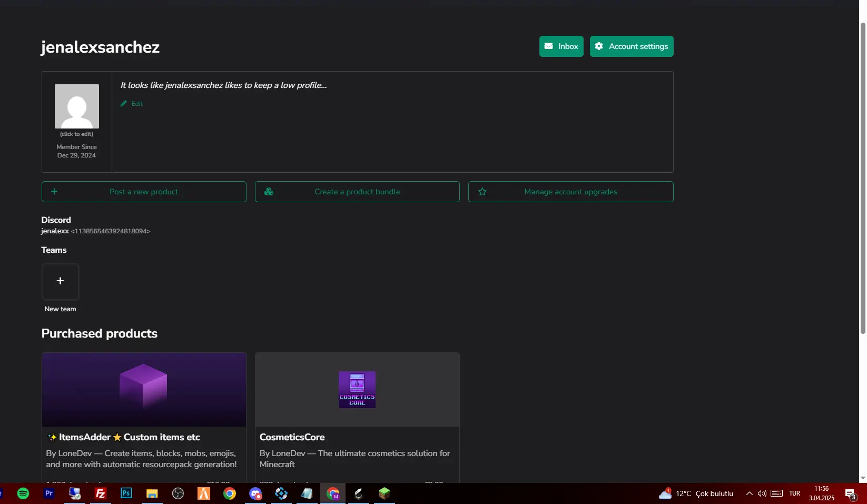Open the orange FL-style taskbar icon
The width and height of the screenshot is (867, 504).
[x=204, y=493]
